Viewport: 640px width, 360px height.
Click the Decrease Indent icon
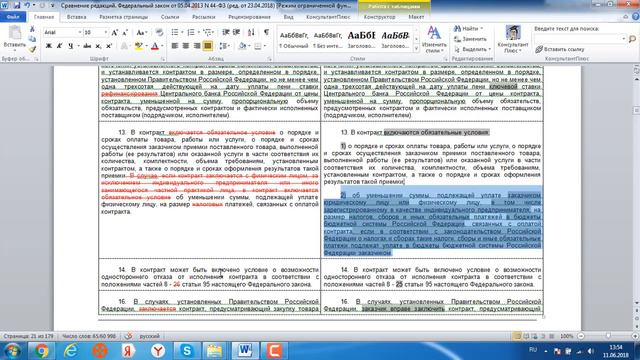pyautogui.click(x=225, y=32)
